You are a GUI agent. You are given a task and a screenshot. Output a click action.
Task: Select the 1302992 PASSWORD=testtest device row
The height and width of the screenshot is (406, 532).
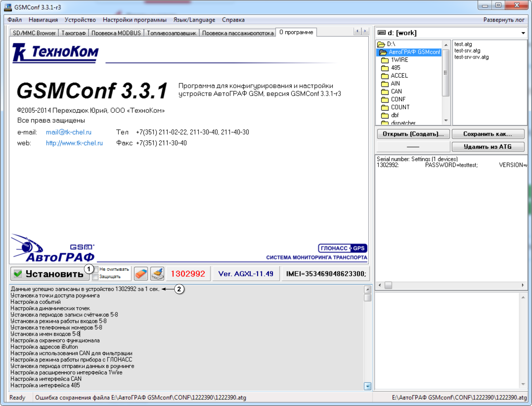click(x=451, y=165)
